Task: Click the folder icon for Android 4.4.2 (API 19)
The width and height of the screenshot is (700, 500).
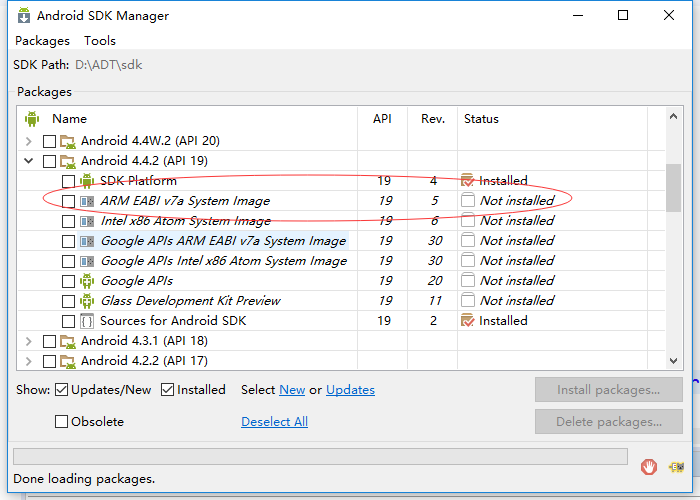Action: coord(68,161)
